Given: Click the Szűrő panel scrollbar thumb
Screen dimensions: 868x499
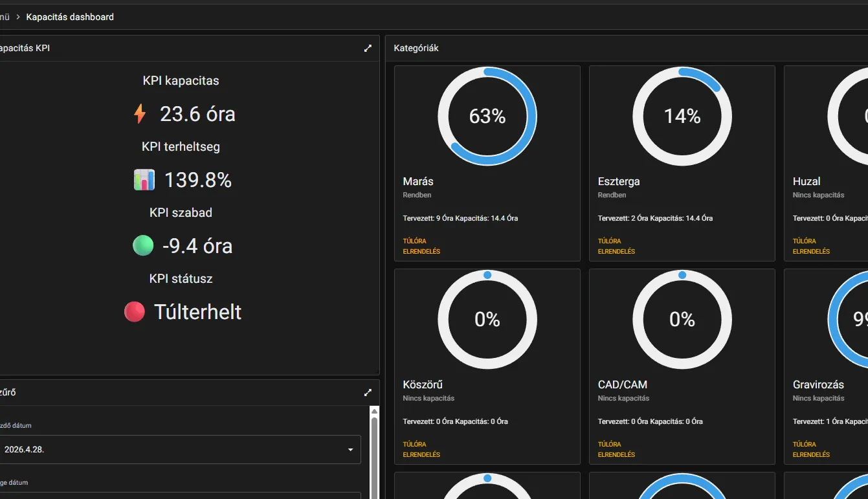Looking at the screenshot, I should (374, 458).
